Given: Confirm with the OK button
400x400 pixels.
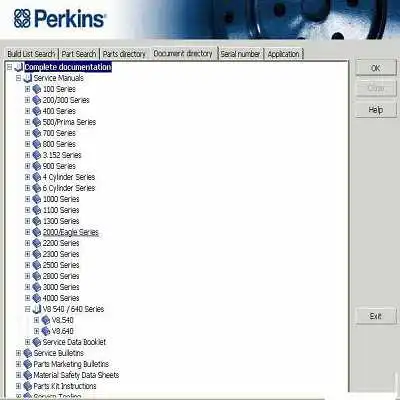Looking at the screenshot, I should click(x=376, y=68).
